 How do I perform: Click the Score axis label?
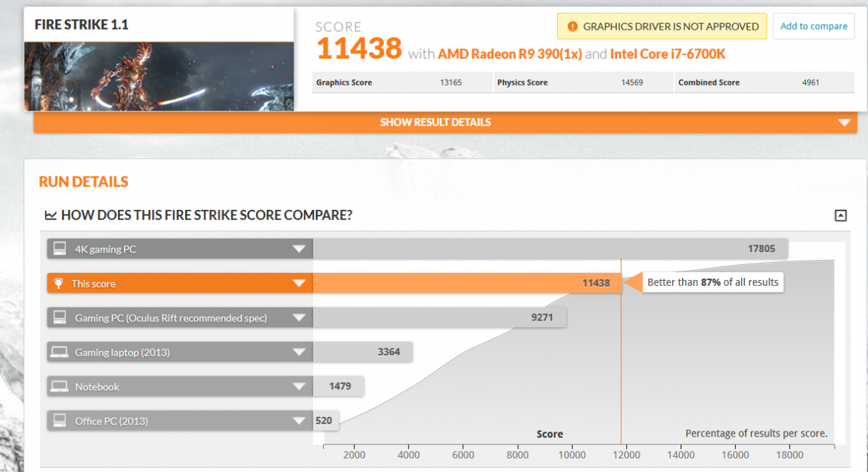coord(550,434)
